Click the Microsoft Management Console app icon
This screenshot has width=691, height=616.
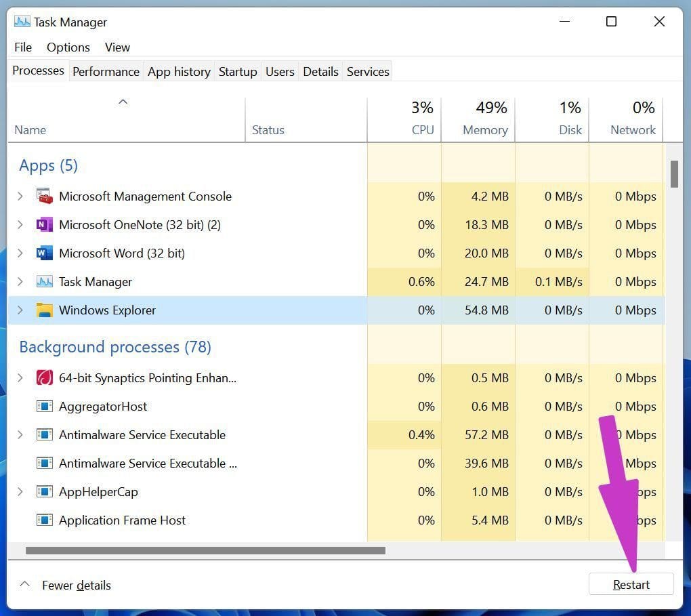(x=45, y=196)
